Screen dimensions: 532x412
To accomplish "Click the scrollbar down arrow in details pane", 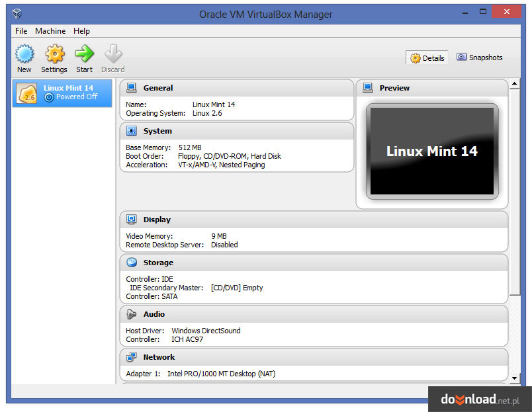I will [514, 378].
